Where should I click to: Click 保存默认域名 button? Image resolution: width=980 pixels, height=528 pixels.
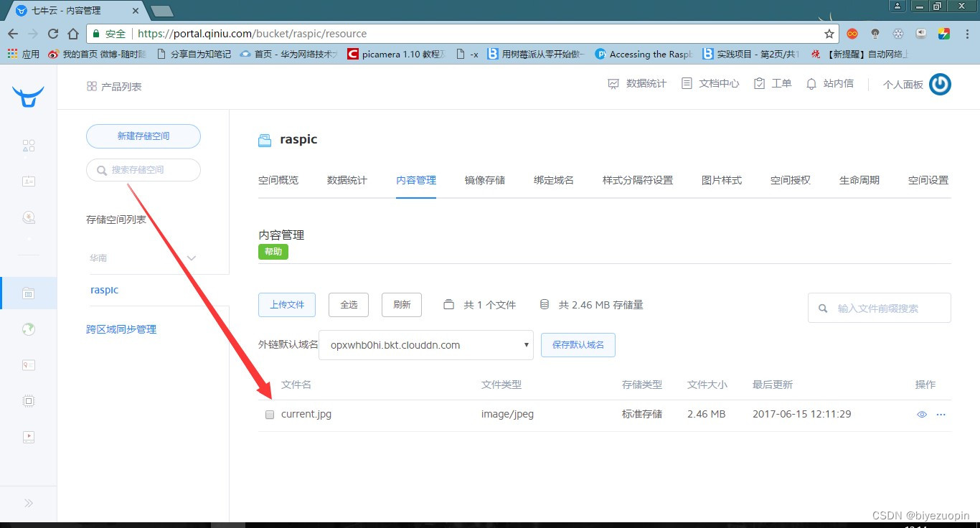(578, 345)
